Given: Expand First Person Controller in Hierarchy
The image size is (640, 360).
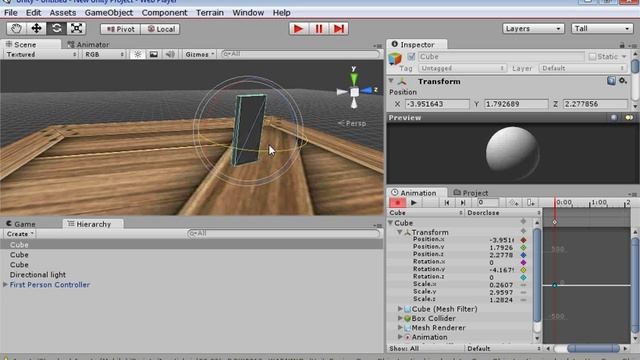Looking at the screenshot, I should point(5,284).
